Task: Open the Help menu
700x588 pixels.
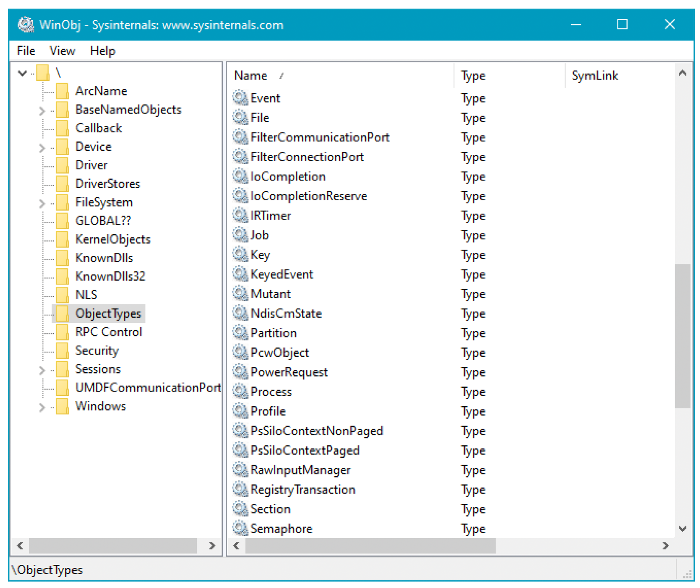Action: pos(102,51)
